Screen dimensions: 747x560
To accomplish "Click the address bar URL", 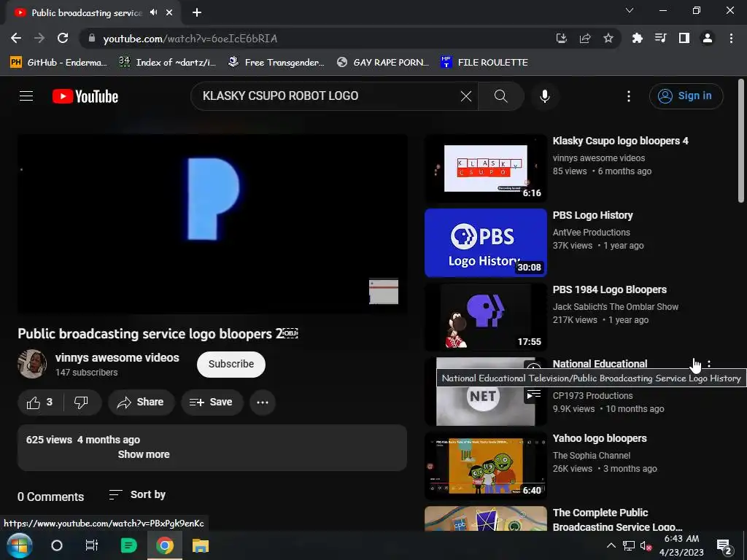I will pyautogui.click(x=190, y=39).
